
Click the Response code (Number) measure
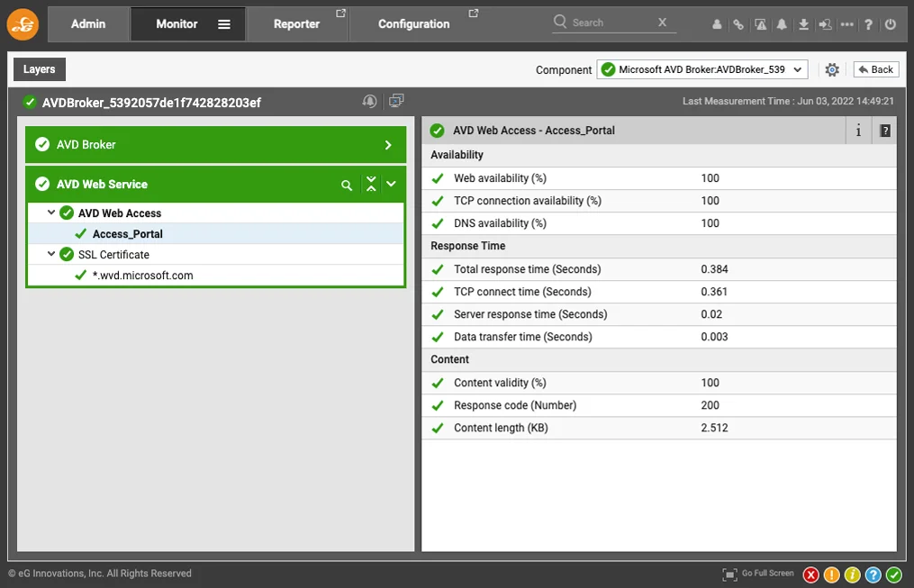click(515, 405)
